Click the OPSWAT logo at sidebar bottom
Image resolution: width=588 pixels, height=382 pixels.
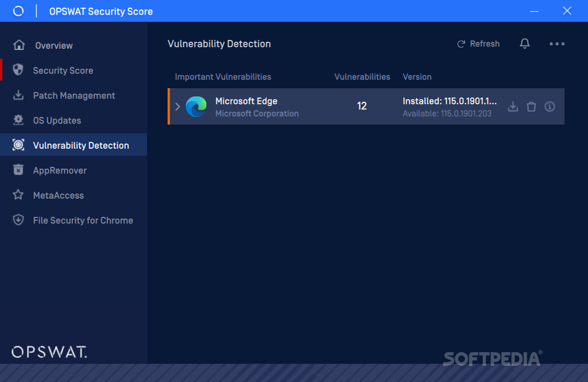[x=49, y=352]
